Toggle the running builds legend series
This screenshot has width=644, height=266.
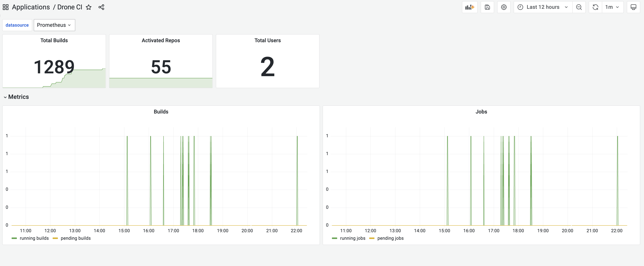(34, 238)
